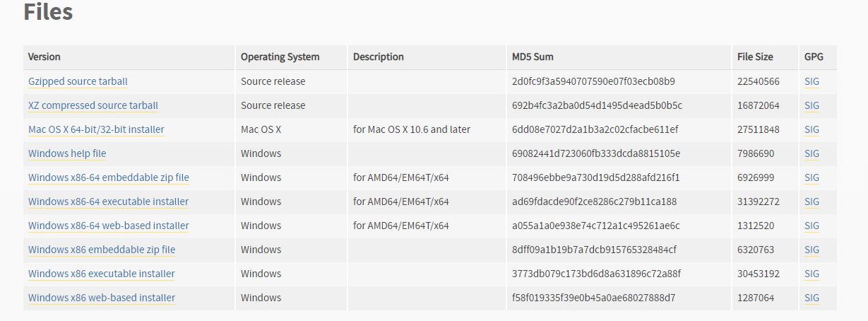
Task: Open the Windows help file link
Action: point(67,153)
